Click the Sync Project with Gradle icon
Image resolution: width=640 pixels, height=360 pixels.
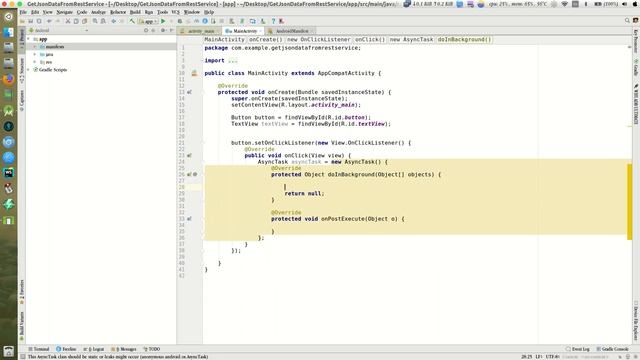click(x=242, y=21)
